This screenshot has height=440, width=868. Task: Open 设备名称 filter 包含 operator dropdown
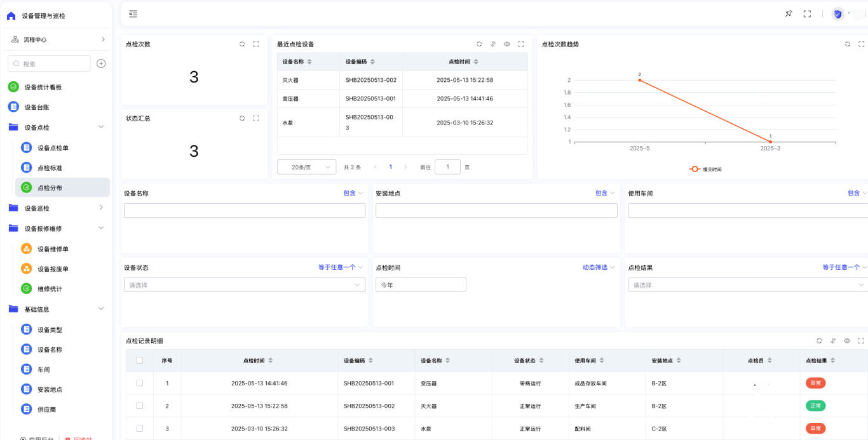click(353, 193)
